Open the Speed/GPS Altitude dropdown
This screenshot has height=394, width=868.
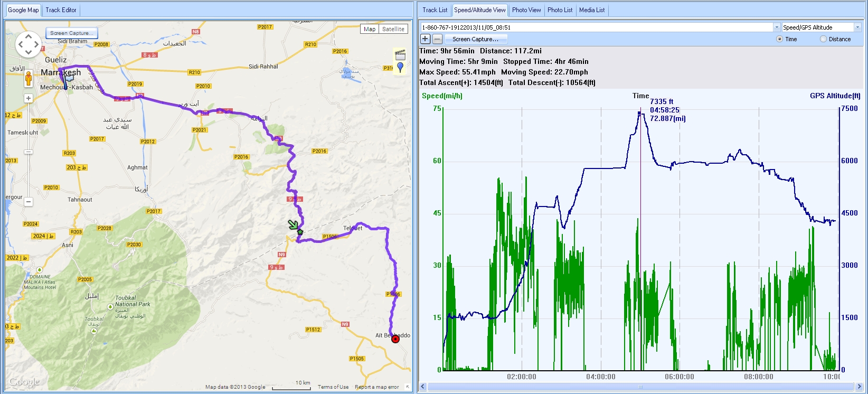[857, 27]
